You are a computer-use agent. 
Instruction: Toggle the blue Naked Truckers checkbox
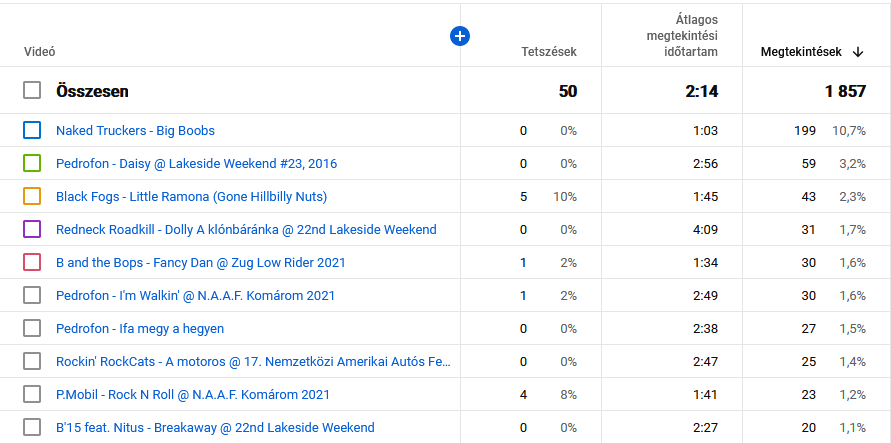click(x=32, y=130)
